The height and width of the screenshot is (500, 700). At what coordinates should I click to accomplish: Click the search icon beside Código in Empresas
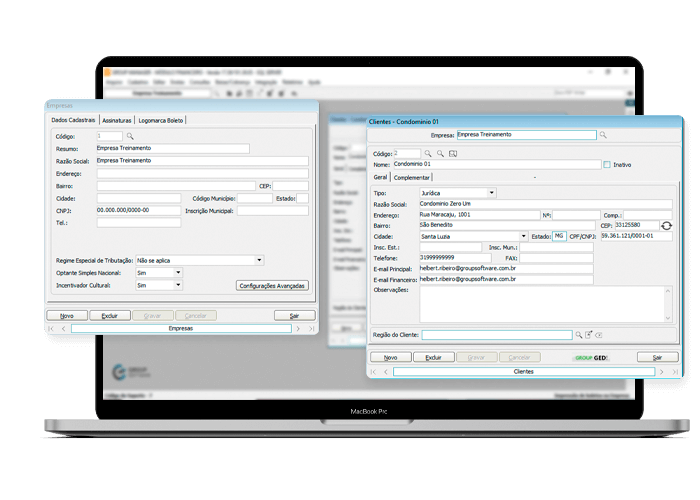(x=130, y=136)
